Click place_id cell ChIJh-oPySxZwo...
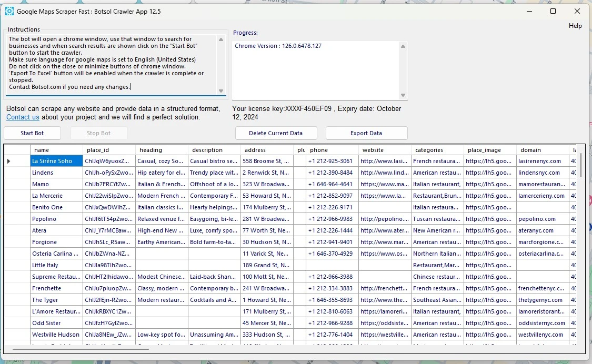The image size is (592, 364). (109, 173)
